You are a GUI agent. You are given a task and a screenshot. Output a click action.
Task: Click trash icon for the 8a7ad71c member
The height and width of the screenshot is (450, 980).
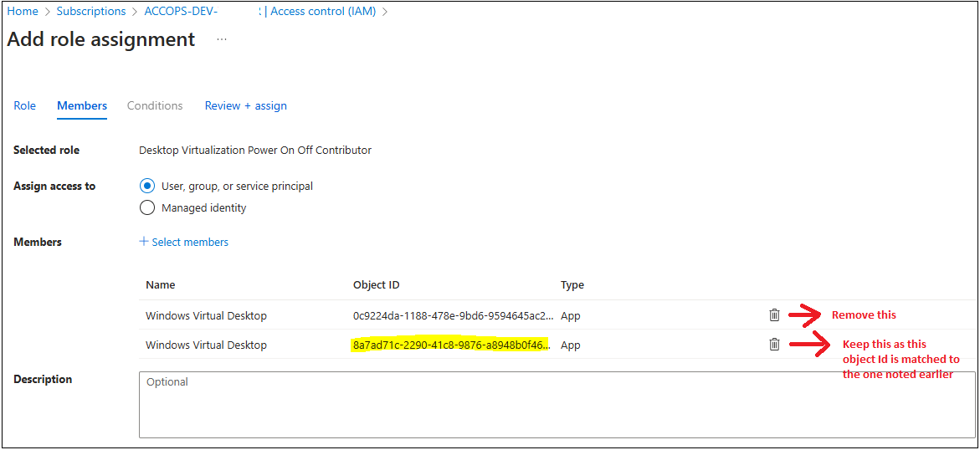pyautogui.click(x=774, y=345)
